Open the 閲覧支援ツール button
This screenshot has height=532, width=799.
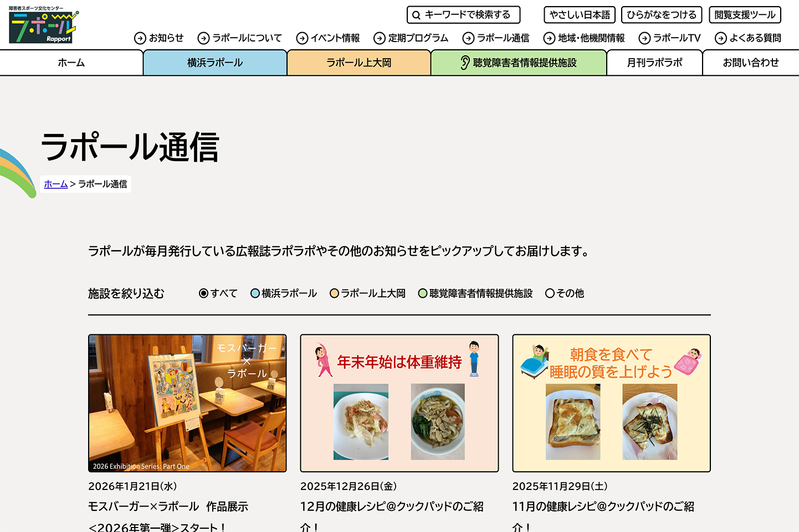[745, 15]
